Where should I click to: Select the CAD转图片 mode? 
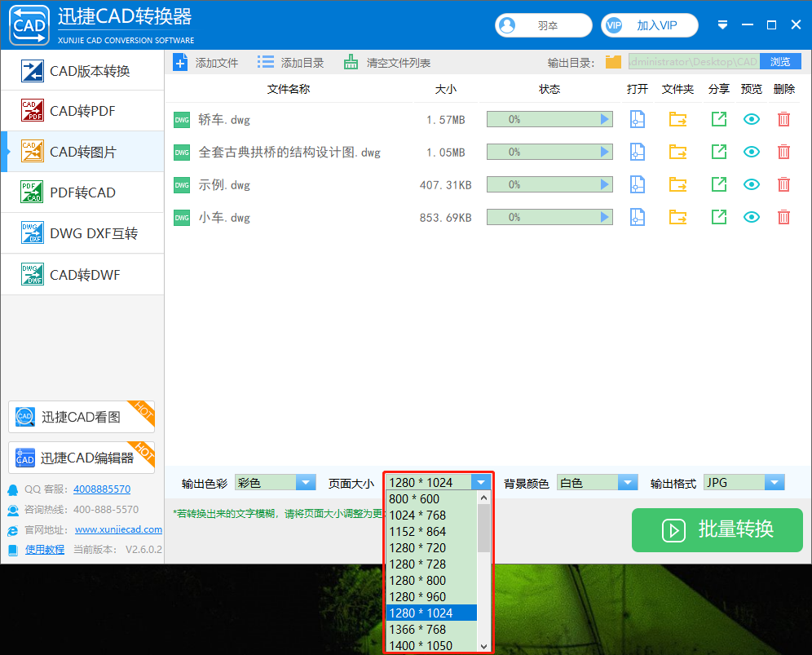pyautogui.click(x=83, y=152)
